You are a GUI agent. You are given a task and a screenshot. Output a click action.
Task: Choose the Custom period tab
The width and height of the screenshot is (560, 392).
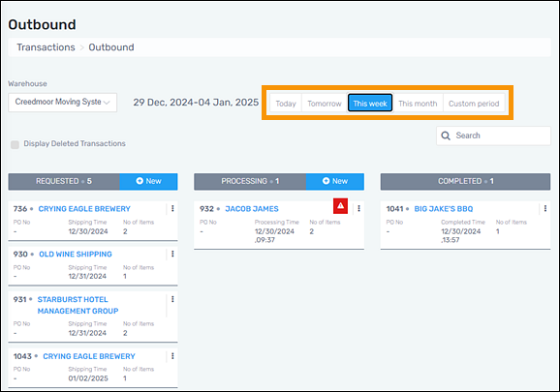[474, 104]
